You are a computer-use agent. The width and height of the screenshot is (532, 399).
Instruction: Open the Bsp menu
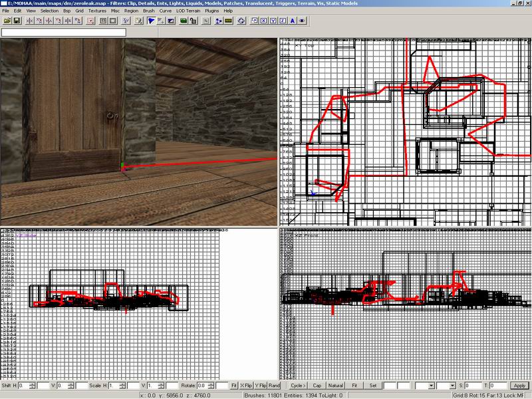67,11
